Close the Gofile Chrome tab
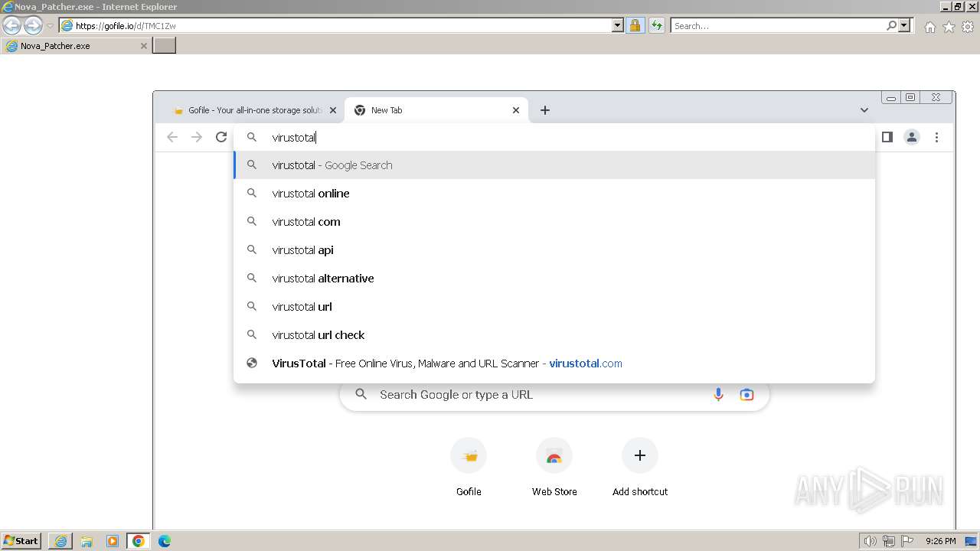Image resolution: width=980 pixels, height=551 pixels. pos(333,110)
